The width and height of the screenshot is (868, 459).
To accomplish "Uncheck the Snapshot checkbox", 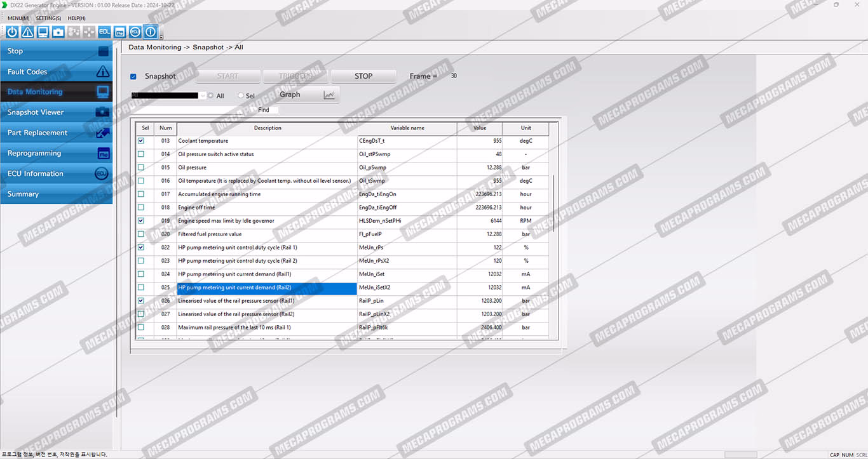I will [133, 77].
